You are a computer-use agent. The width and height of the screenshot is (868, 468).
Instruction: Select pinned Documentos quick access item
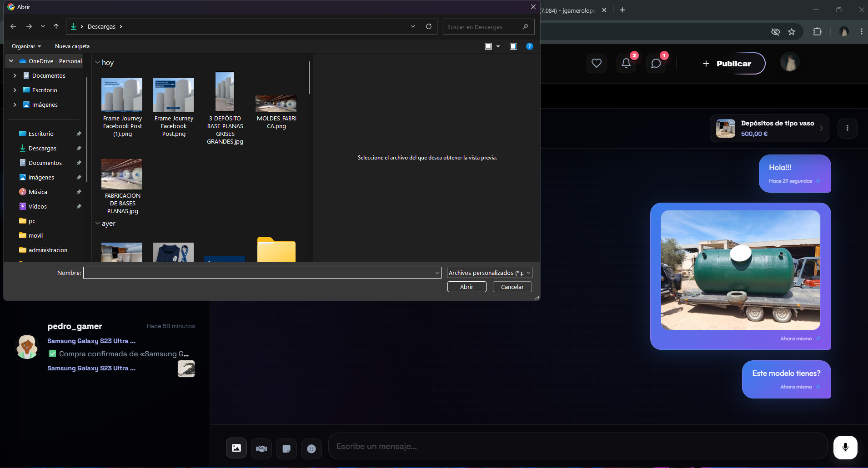pyautogui.click(x=45, y=163)
